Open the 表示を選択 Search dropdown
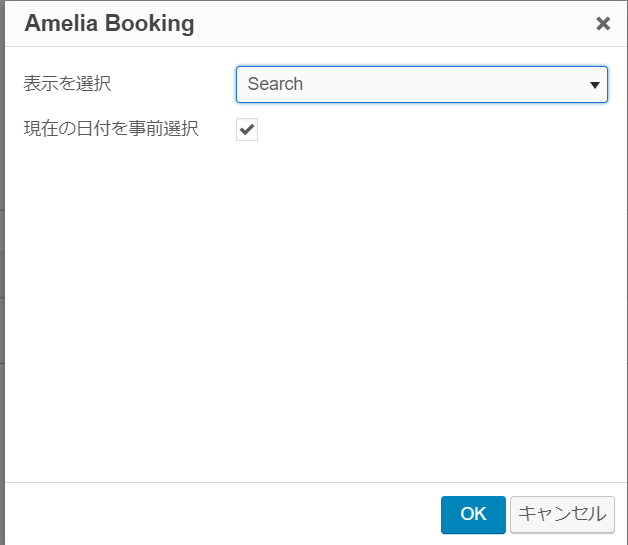 pyautogui.click(x=422, y=84)
